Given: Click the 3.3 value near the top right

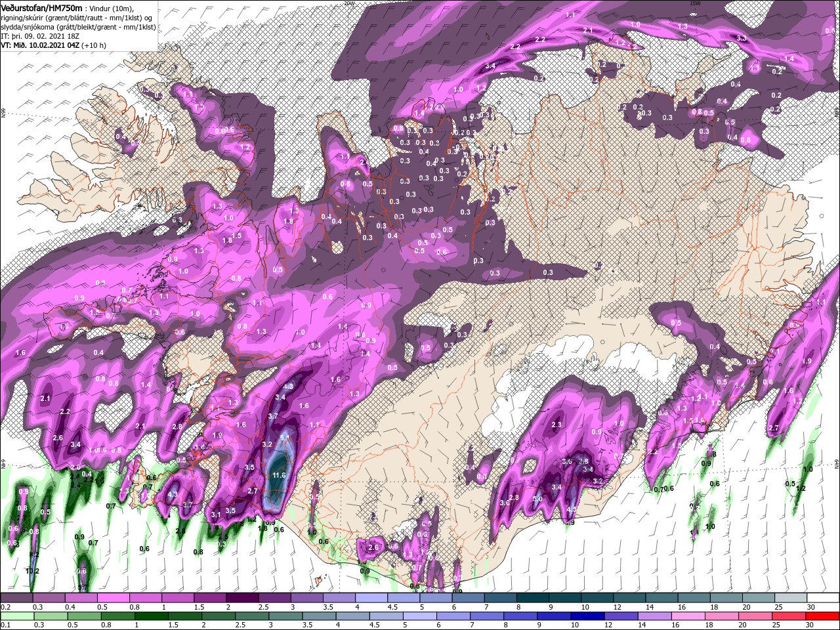Looking at the screenshot, I should pos(742,39).
